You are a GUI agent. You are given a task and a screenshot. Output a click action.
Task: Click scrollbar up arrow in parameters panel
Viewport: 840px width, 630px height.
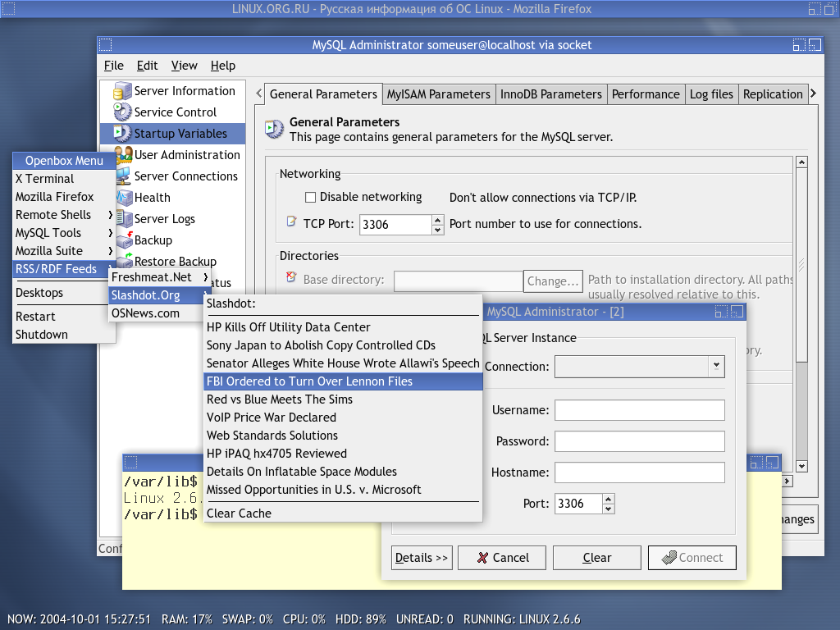(x=801, y=162)
